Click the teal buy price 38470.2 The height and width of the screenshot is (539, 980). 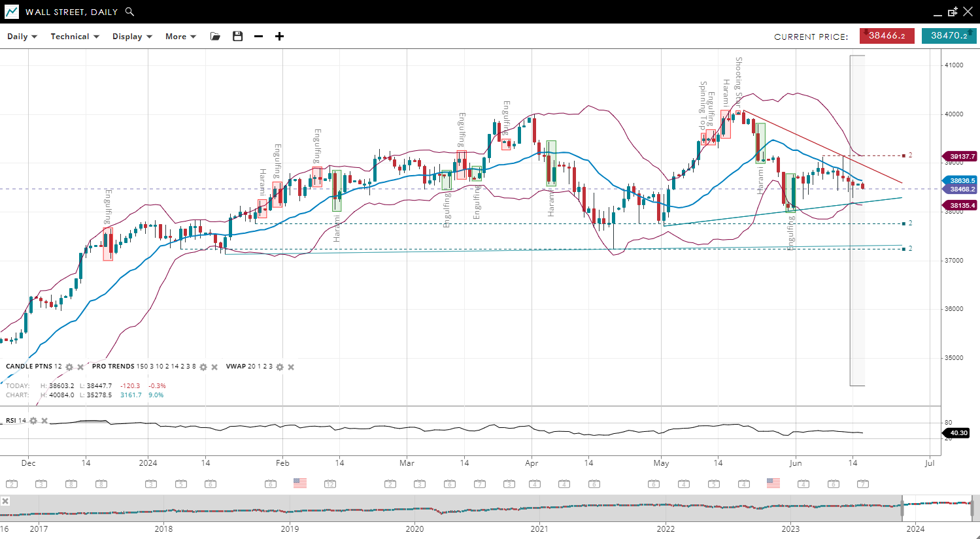click(x=949, y=36)
